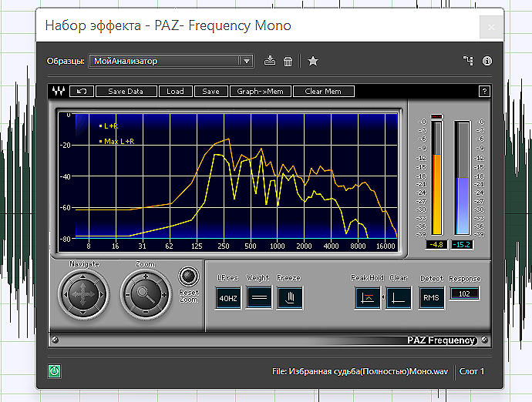Click the file name in status bar

click(360, 371)
